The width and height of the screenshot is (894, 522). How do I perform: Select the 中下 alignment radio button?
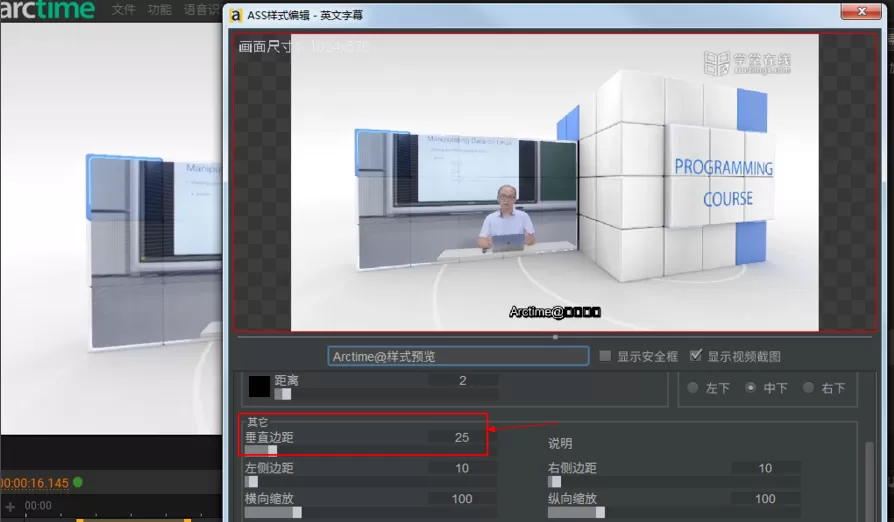coord(750,388)
